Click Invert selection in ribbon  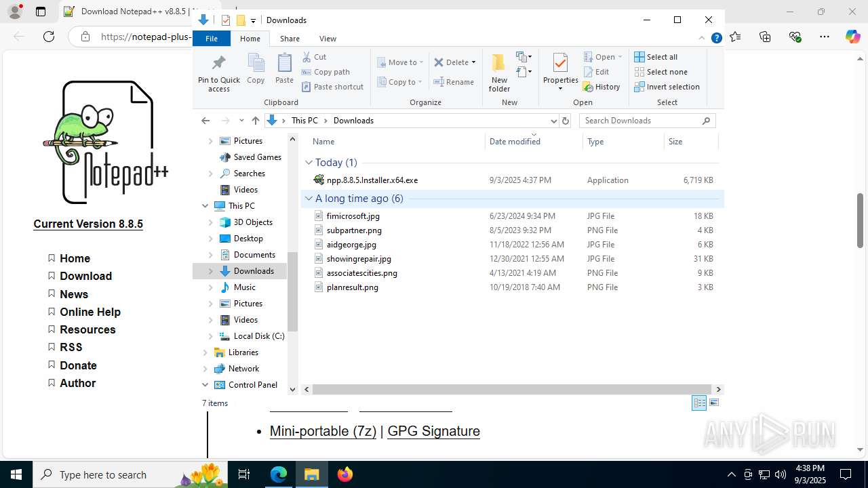667,87
